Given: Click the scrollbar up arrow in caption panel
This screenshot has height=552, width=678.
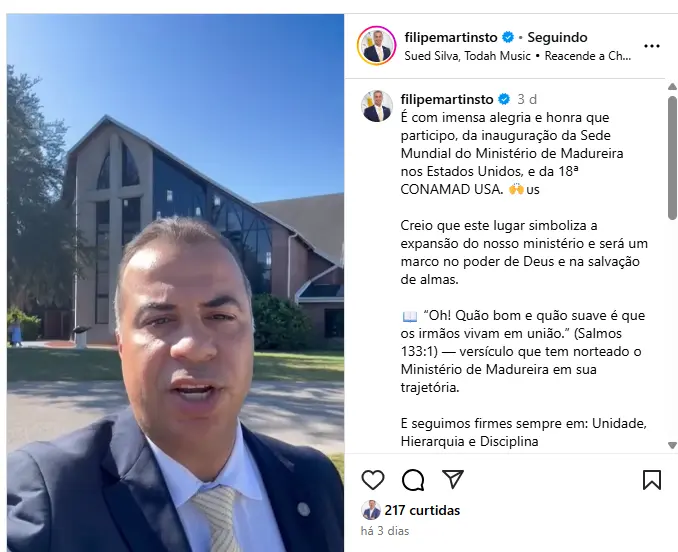Looking at the screenshot, I should [x=672, y=87].
